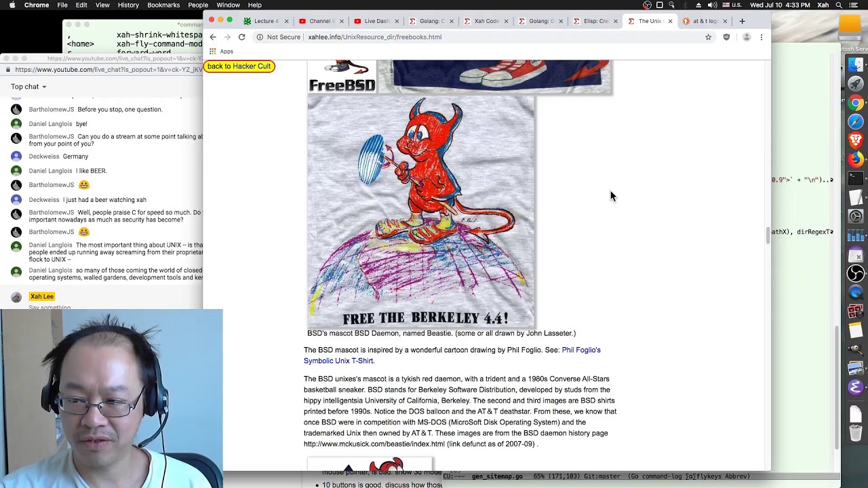Open the Window menu
868x488 pixels.
point(228,5)
